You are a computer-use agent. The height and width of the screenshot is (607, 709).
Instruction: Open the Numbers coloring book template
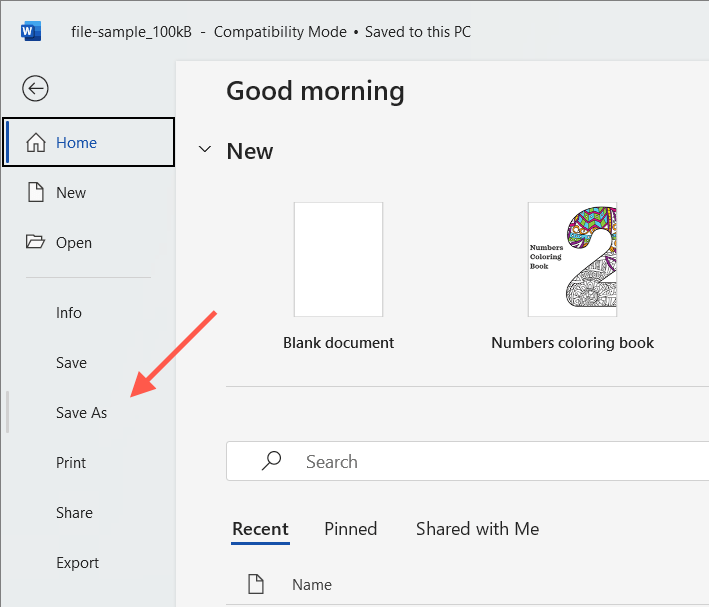click(x=572, y=259)
